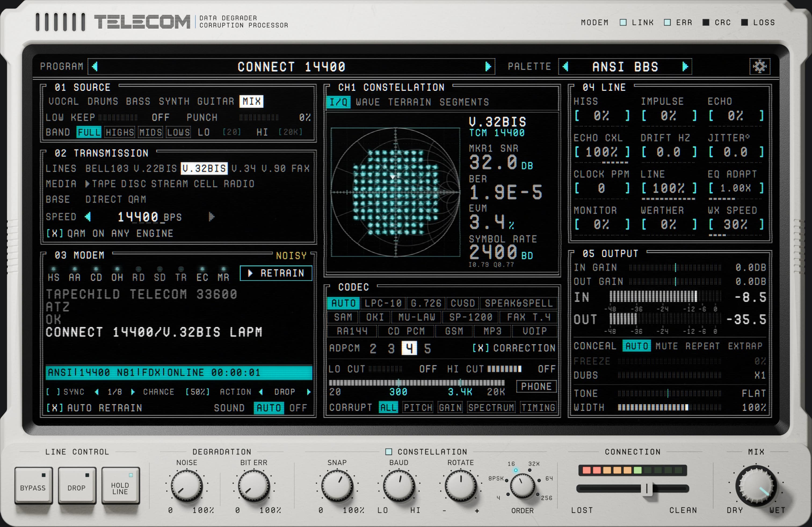Step sync rate 1/8 up
The height and width of the screenshot is (527, 812).
coord(133,392)
